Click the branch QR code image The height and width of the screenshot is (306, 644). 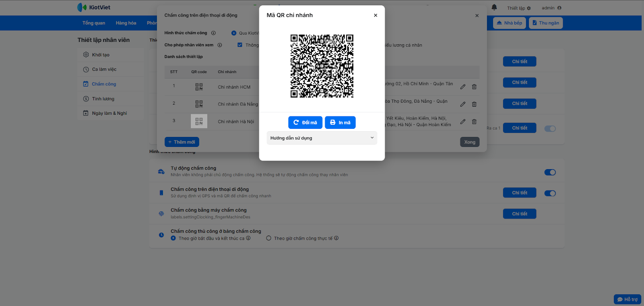coord(322,66)
